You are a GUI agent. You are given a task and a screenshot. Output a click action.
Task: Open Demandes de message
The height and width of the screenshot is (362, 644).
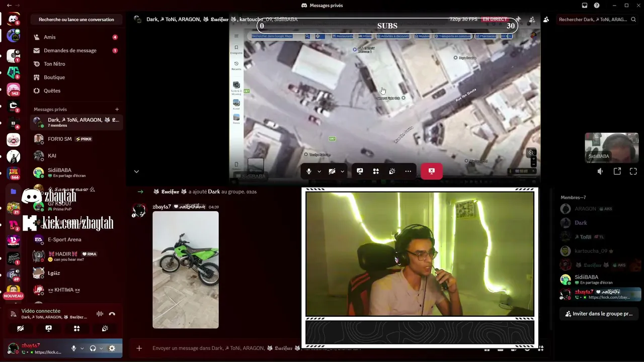click(x=76, y=50)
